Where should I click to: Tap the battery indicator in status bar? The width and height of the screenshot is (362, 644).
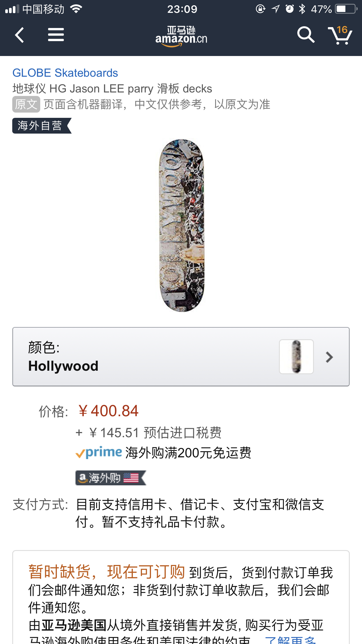(x=346, y=9)
